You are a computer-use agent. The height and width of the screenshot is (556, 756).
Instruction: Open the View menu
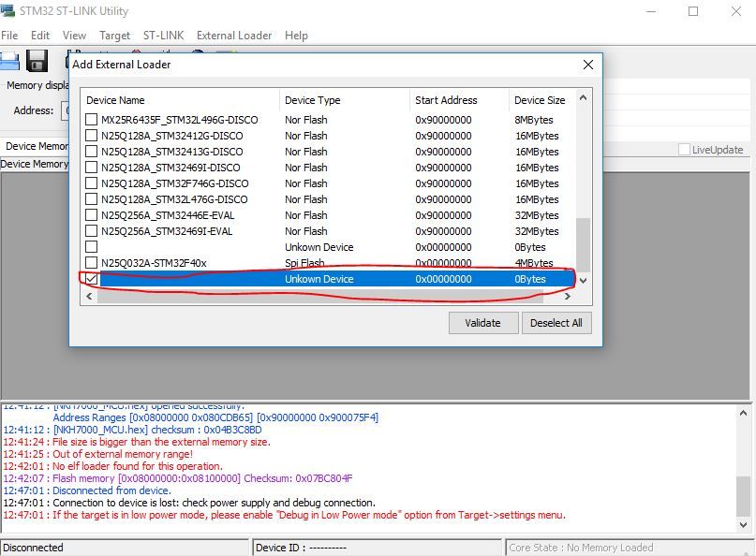(74, 36)
